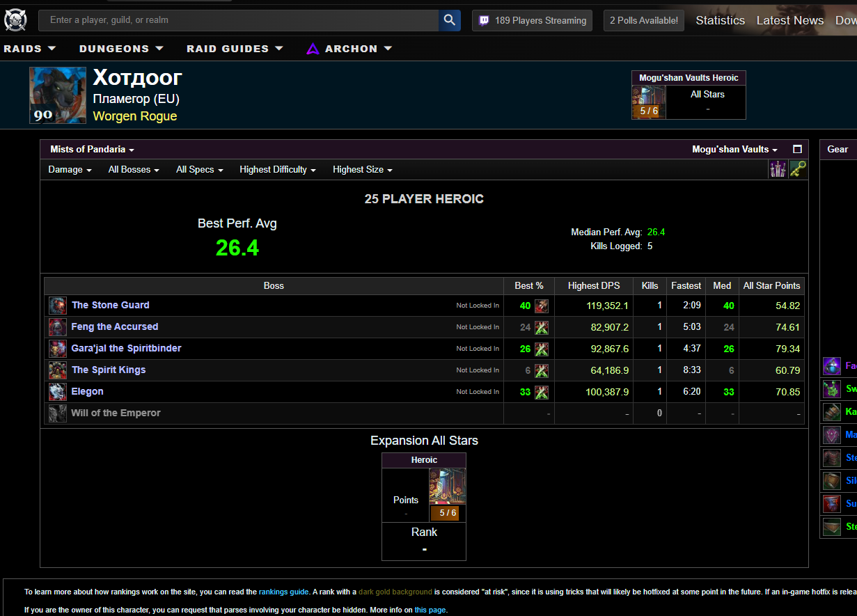Click the Fastest column header
This screenshot has width=857, height=616.
click(x=686, y=286)
